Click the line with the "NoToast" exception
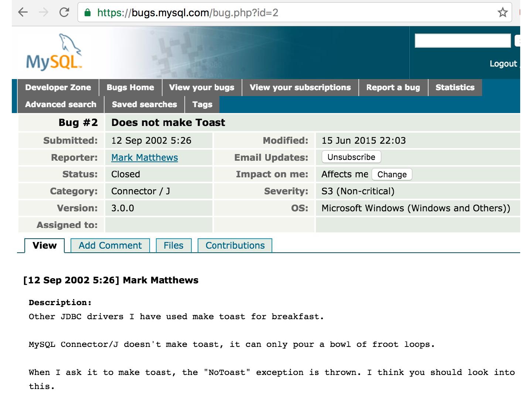The height and width of the screenshot is (399, 532). [272, 372]
